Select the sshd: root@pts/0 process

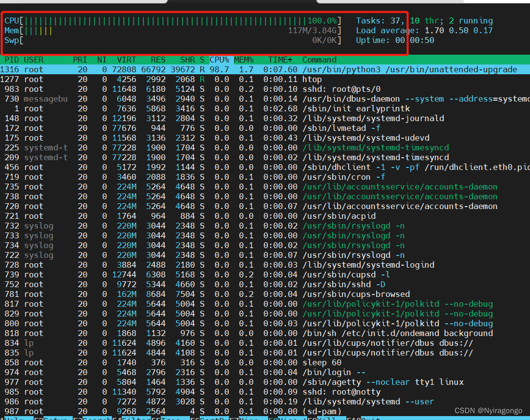coord(265,89)
